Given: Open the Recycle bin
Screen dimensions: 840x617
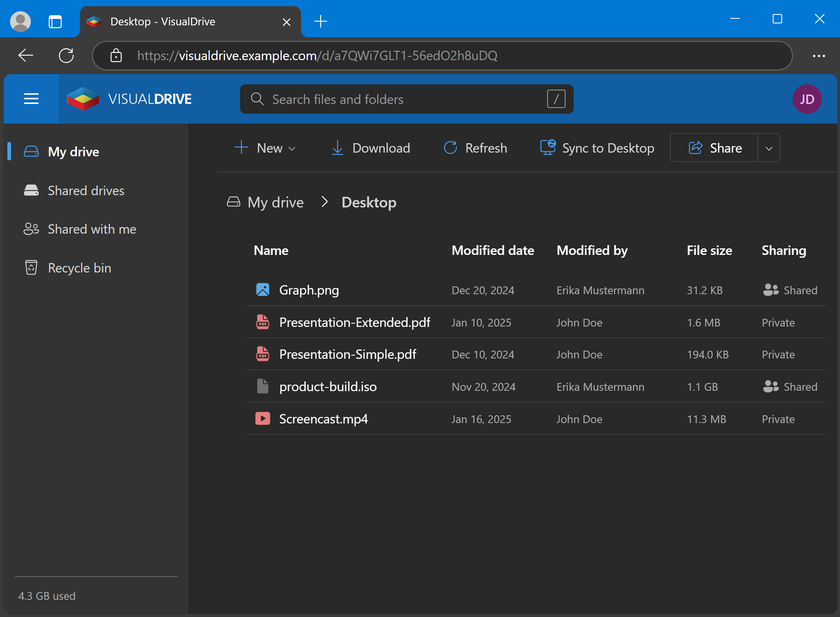Looking at the screenshot, I should (79, 268).
